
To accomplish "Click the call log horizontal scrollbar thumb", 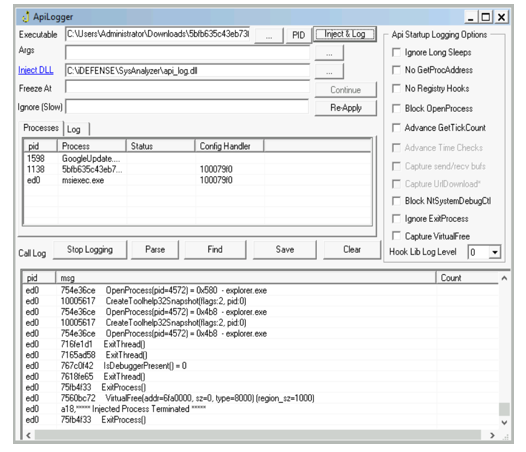I will coord(258,435).
